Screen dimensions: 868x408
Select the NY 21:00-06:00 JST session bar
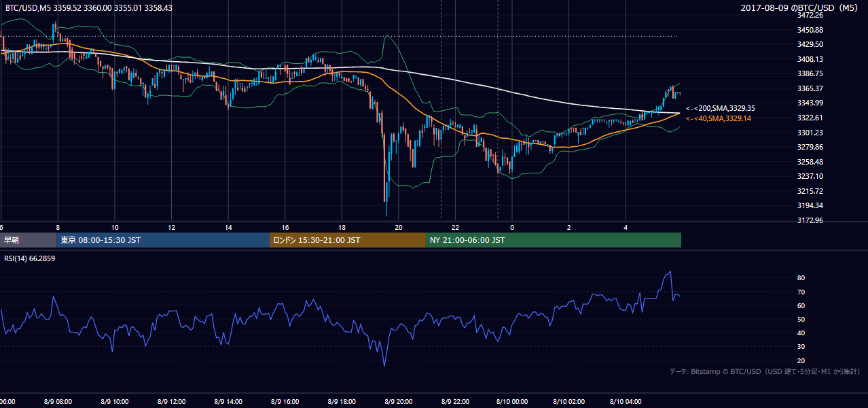554,240
